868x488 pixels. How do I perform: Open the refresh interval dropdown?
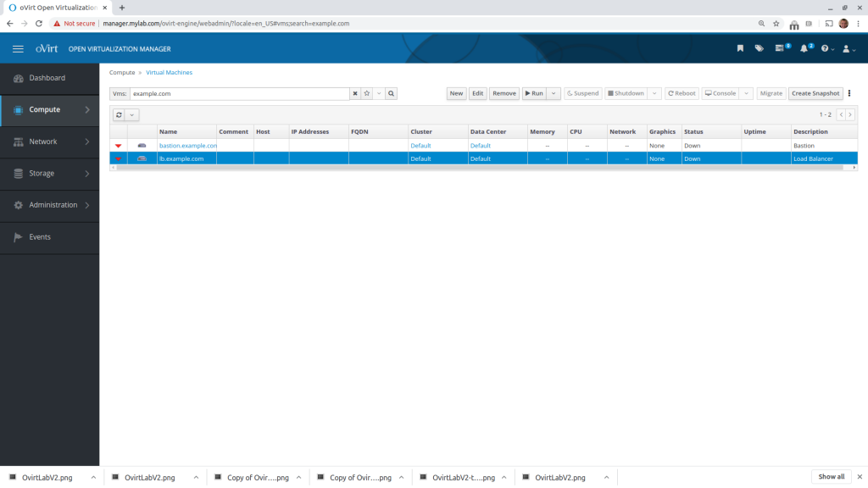(131, 115)
